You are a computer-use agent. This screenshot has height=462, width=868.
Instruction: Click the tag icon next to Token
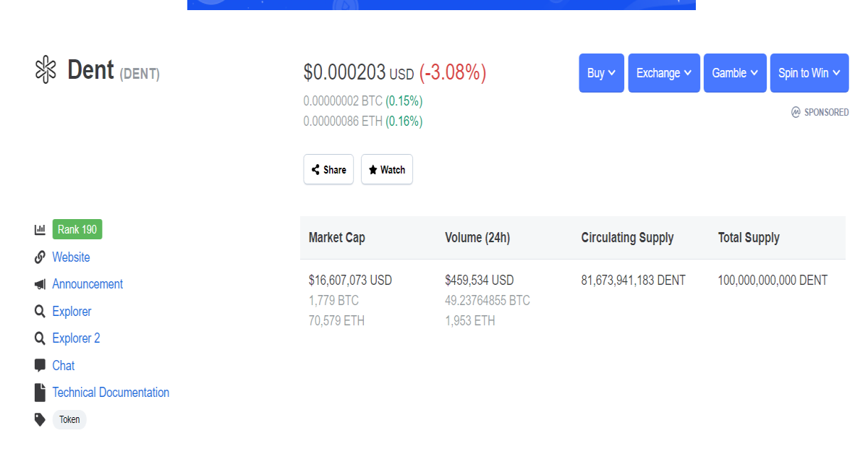(40, 419)
